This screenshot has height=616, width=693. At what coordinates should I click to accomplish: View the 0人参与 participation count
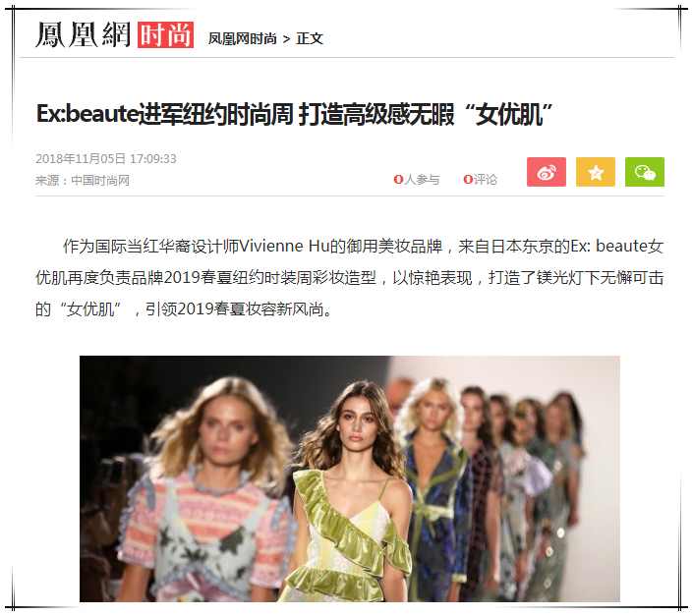[417, 179]
